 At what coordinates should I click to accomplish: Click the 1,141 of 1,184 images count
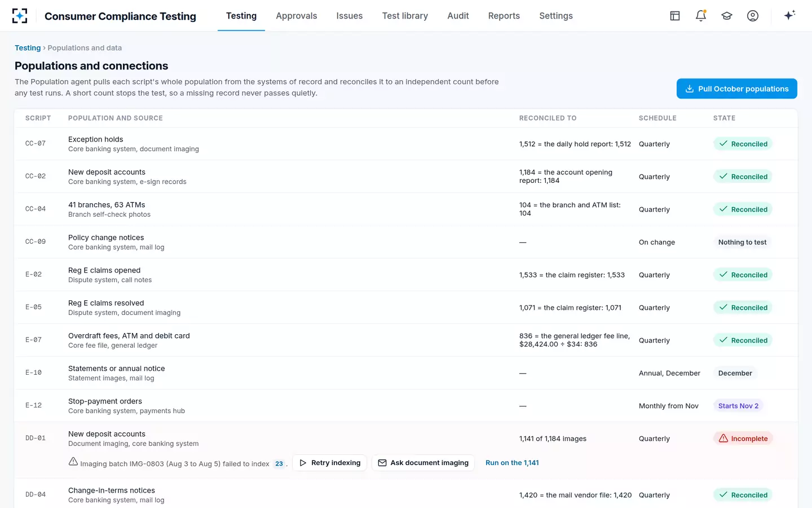[x=553, y=439]
